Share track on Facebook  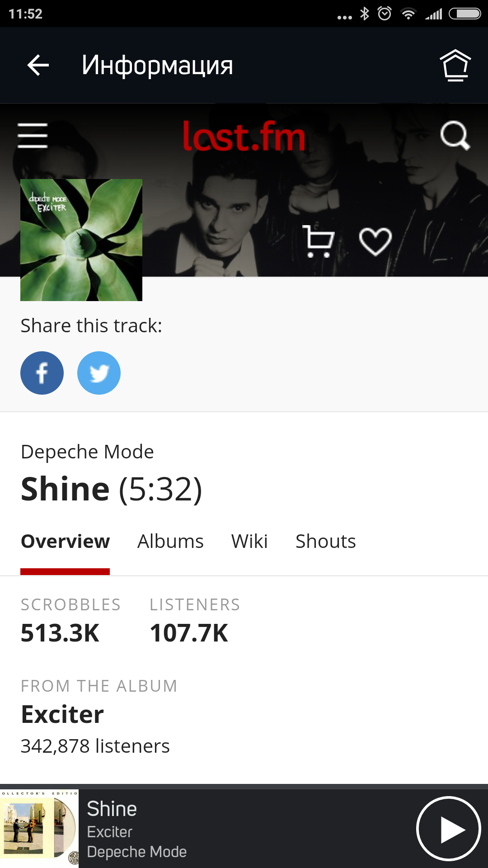42,373
